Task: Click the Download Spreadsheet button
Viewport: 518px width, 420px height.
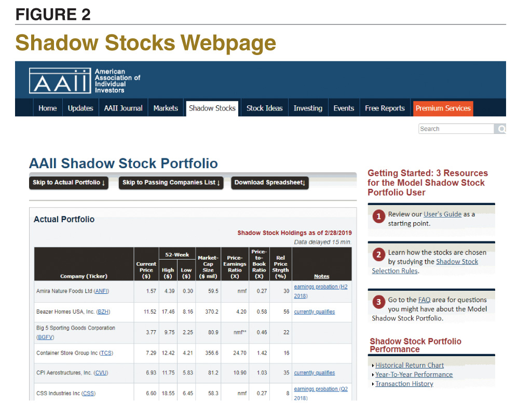Action: tap(269, 183)
